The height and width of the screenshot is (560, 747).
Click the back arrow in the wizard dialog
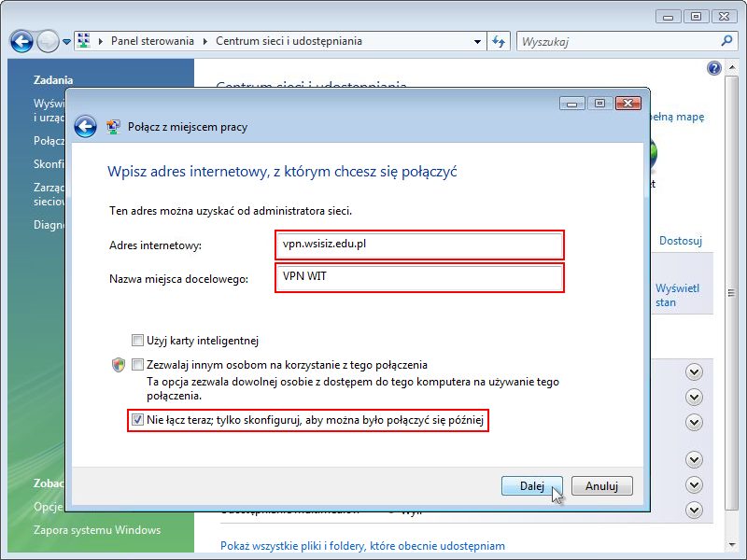click(x=86, y=127)
